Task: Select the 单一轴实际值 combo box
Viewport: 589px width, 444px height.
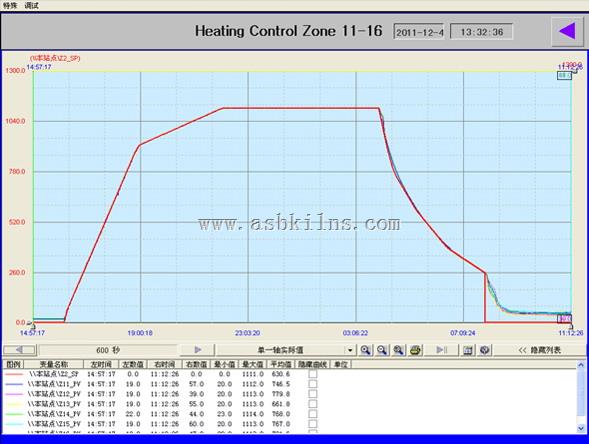Action: click(285, 350)
